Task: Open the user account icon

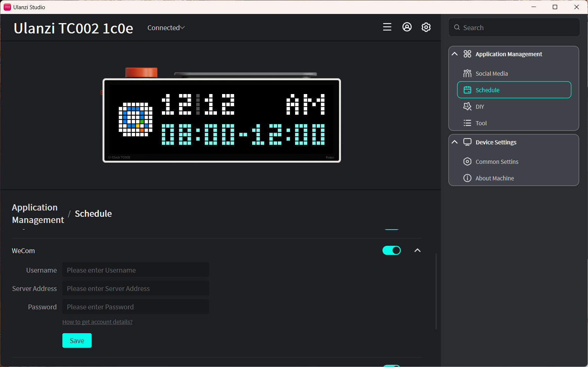Action: [407, 27]
